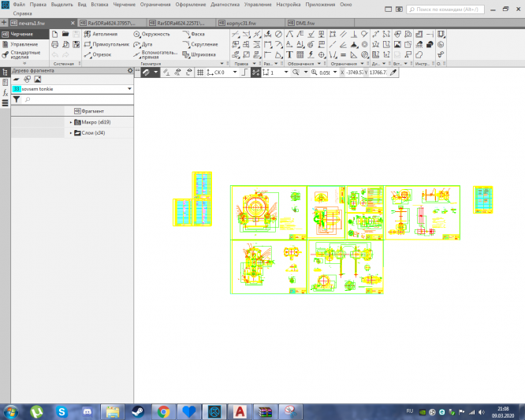525x420 pixels.
Task: Expand the Макро (x619) tree node
Action: pyautogui.click(x=71, y=122)
